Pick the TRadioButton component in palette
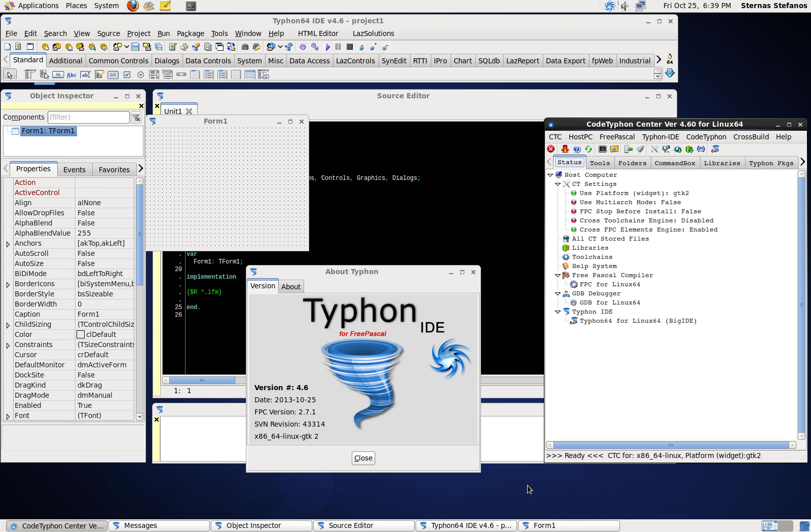 pyautogui.click(x=140, y=75)
